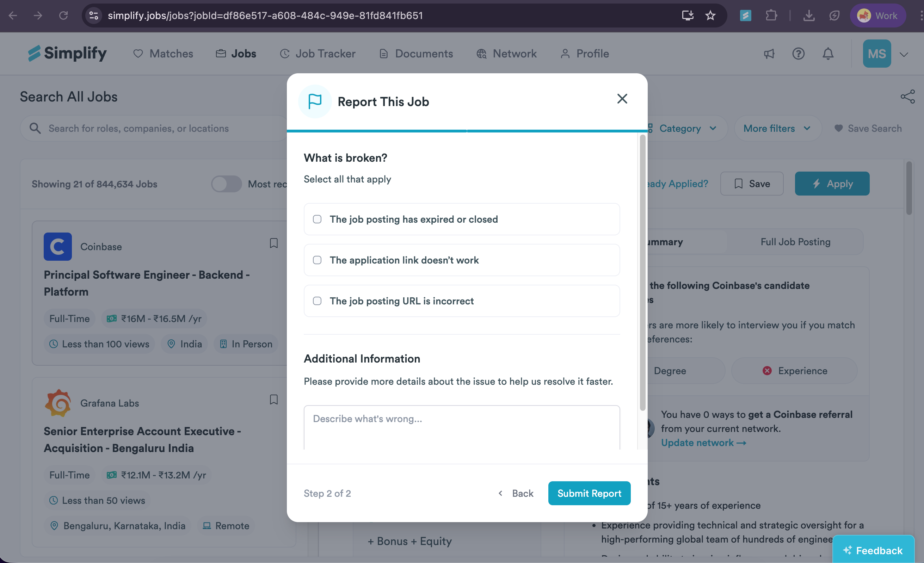Open the Simplify browser extension icon
The image size is (924, 563).
click(745, 16)
